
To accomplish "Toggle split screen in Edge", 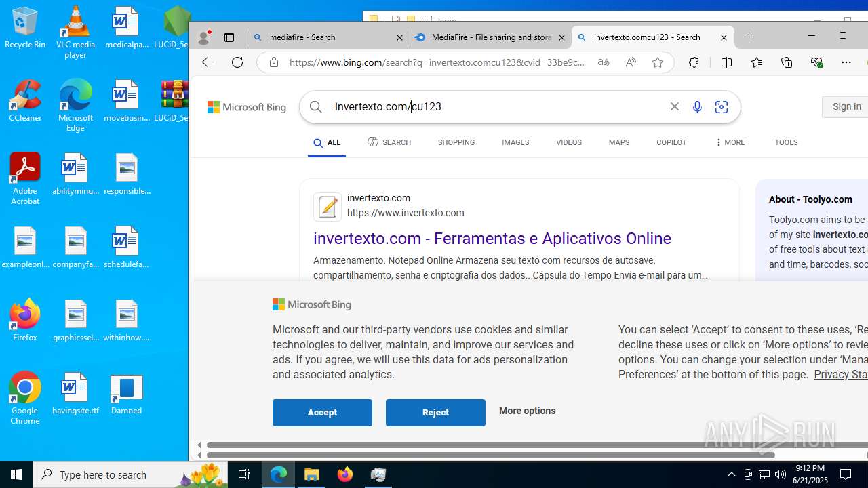I will tap(726, 62).
